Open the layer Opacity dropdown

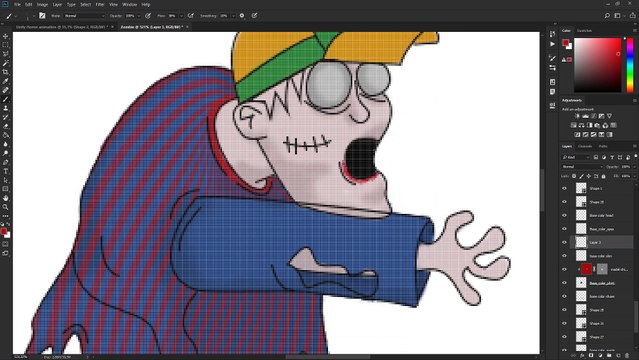(x=634, y=166)
